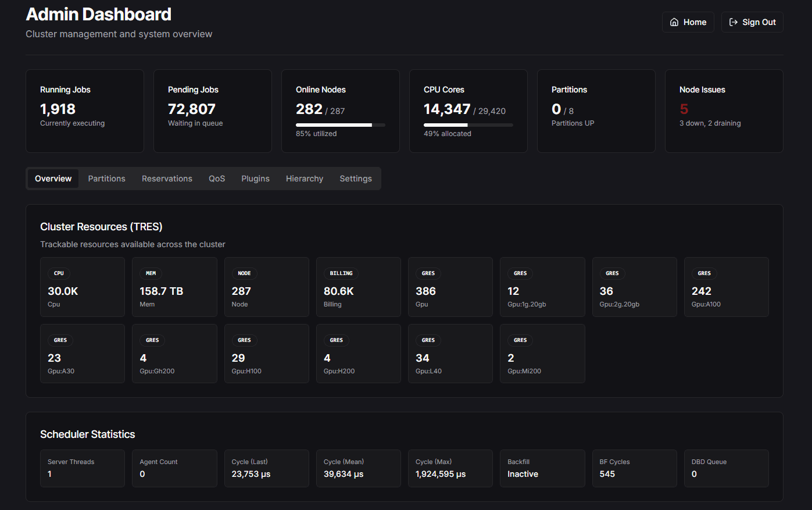The height and width of the screenshot is (510, 812).
Task: Click the GRES badge on the Gpu:A100 card
Action: click(x=704, y=273)
